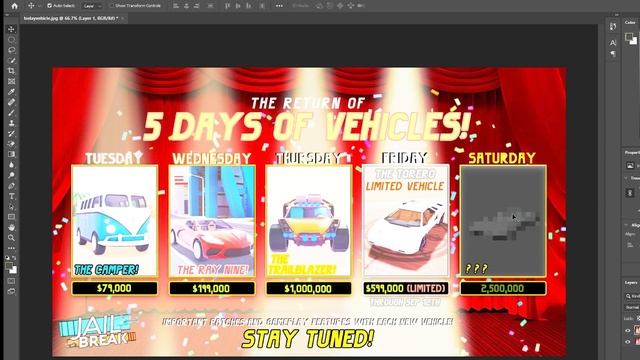
Task: Open the Move tool preset picker arrow
Action: point(40,6)
